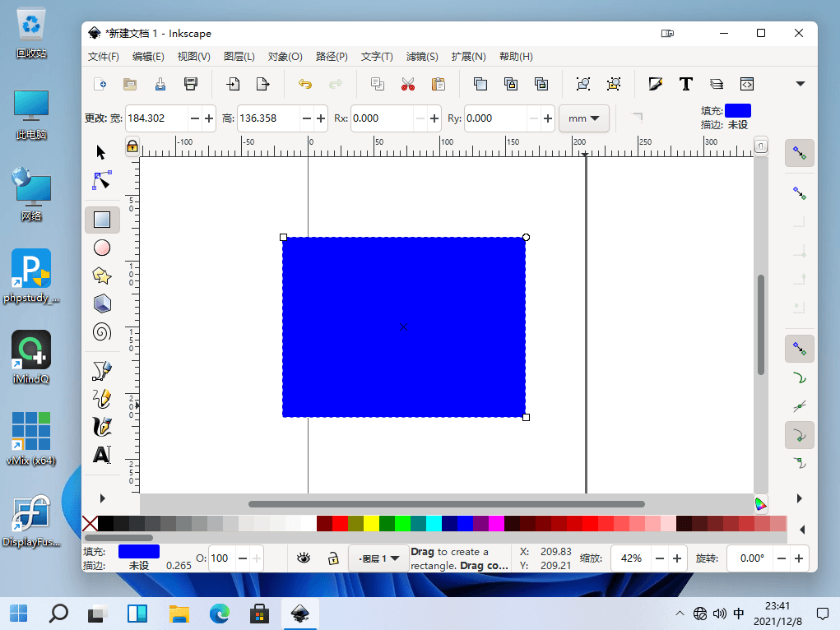Show hidden tray icons chevron

pyautogui.click(x=680, y=613)
